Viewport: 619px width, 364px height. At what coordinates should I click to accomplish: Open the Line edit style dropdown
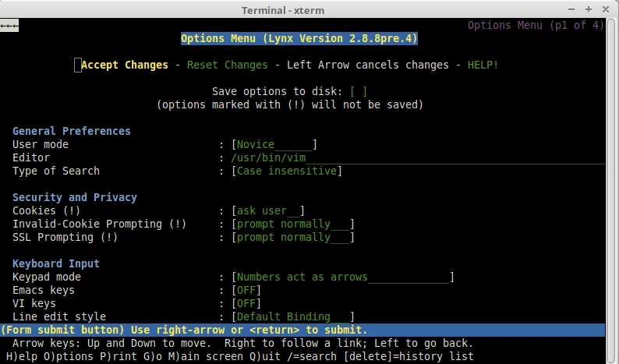pyautogui.click(x=293, y=316)
